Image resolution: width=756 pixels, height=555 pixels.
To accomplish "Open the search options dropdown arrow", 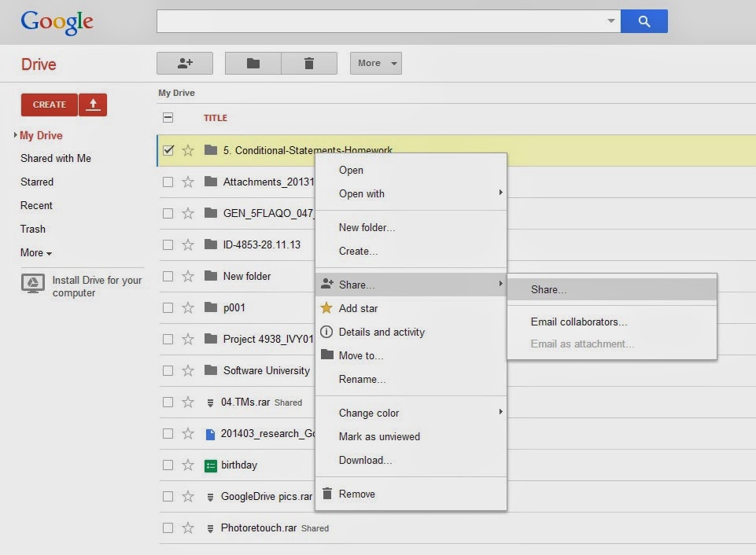I will 611,20.
